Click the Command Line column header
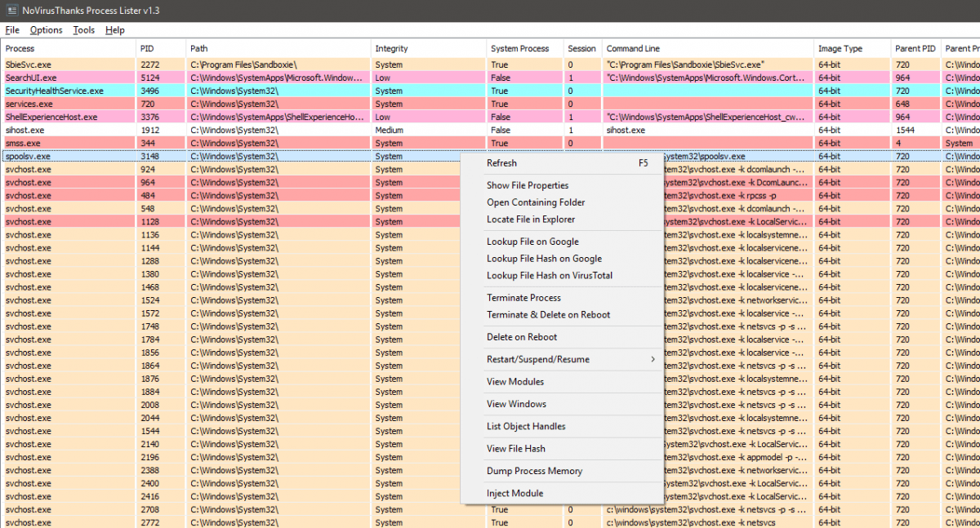The height and width of the screenshot is (528, 980). (x=633, y=49)
